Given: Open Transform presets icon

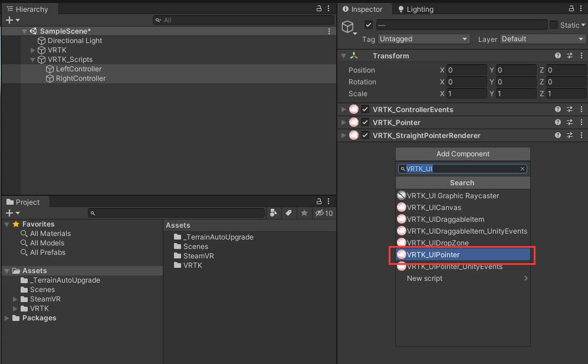Looking at the screenshot, I should point(570,55).
